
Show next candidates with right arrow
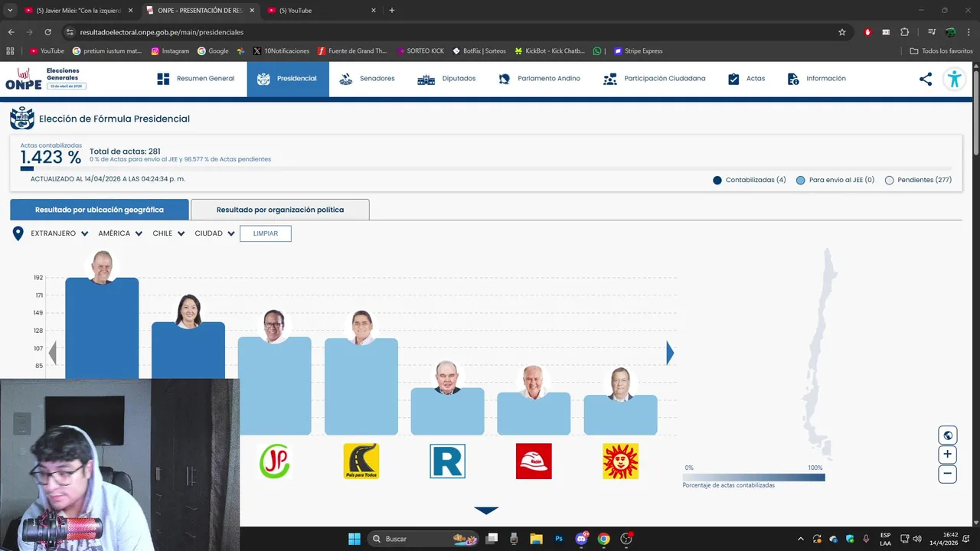click(670, 353)
